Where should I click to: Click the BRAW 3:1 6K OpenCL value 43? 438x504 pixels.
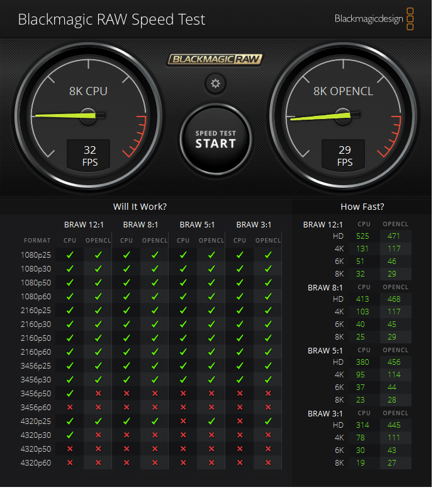coord(391,450)
